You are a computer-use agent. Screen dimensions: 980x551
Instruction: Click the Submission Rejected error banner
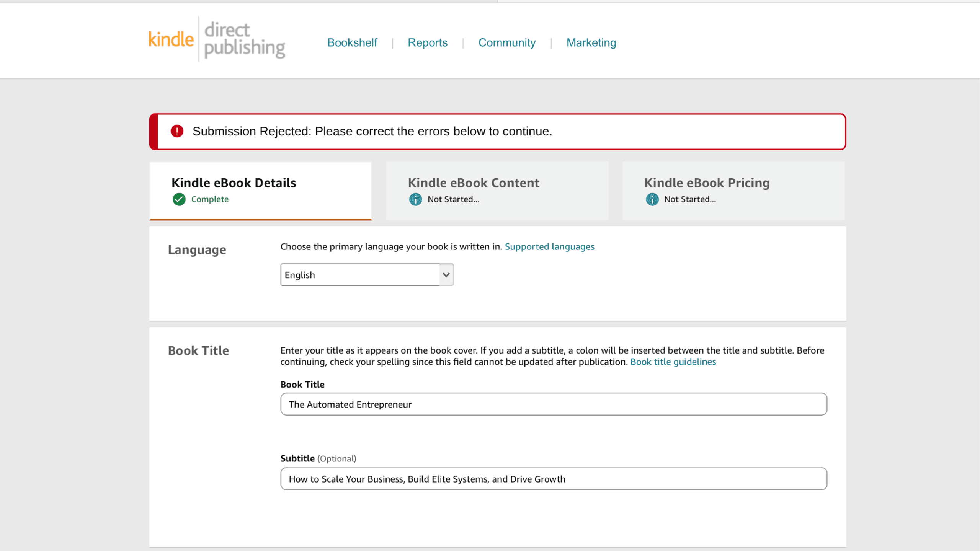click(497, 132)
